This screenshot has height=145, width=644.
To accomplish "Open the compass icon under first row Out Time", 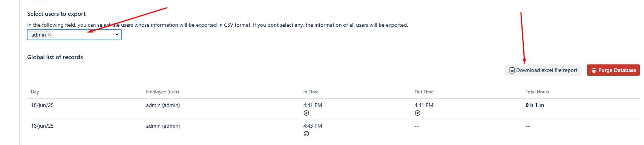I will coord(417,113).
